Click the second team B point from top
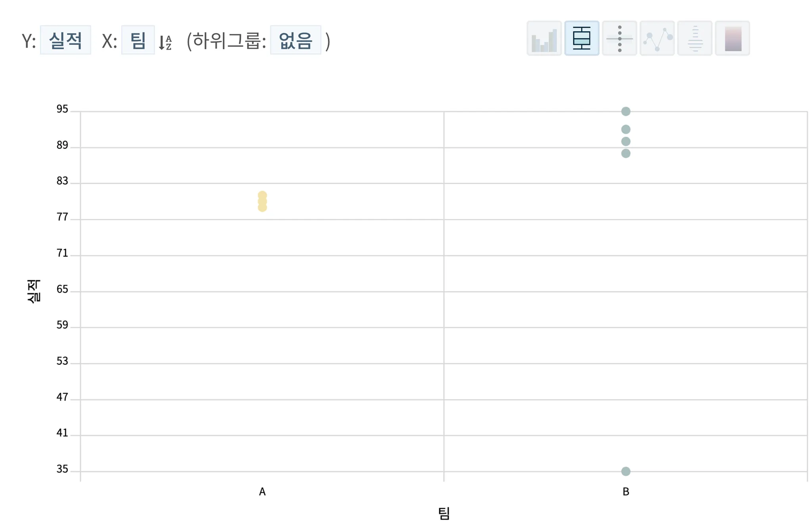 [x=626, y=129]
